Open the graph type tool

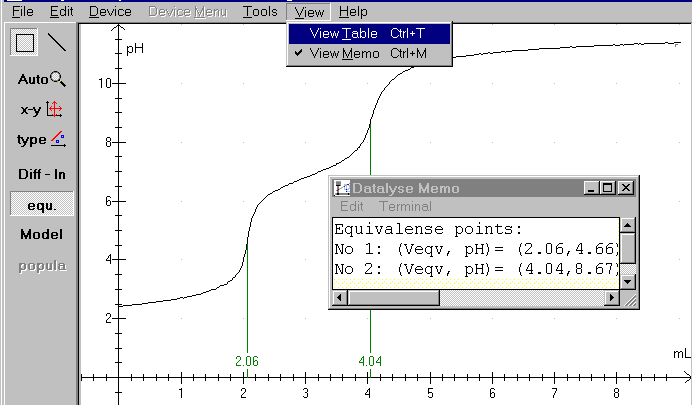[41, 140]
